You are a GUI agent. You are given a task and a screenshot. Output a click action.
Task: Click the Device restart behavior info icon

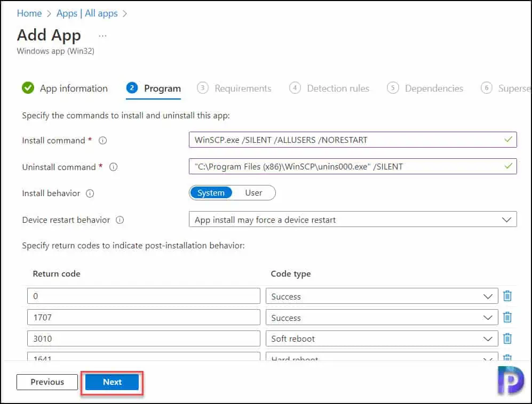pyautogui.click(x=120, y=220)
